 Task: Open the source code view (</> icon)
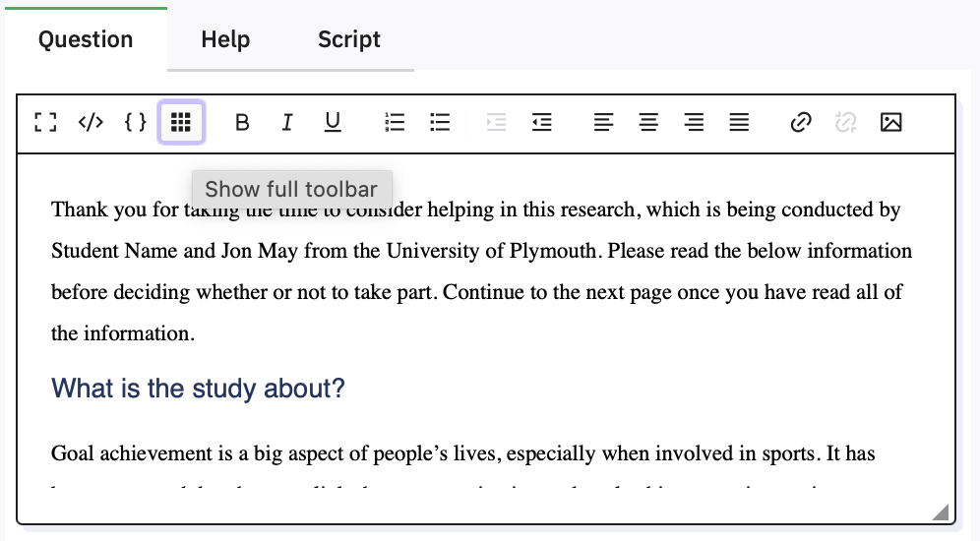click(x=91, y=123)
